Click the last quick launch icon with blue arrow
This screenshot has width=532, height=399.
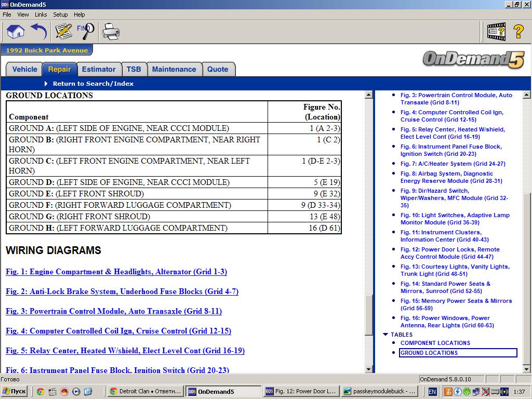pyautogui.click(x=88, y=392)
